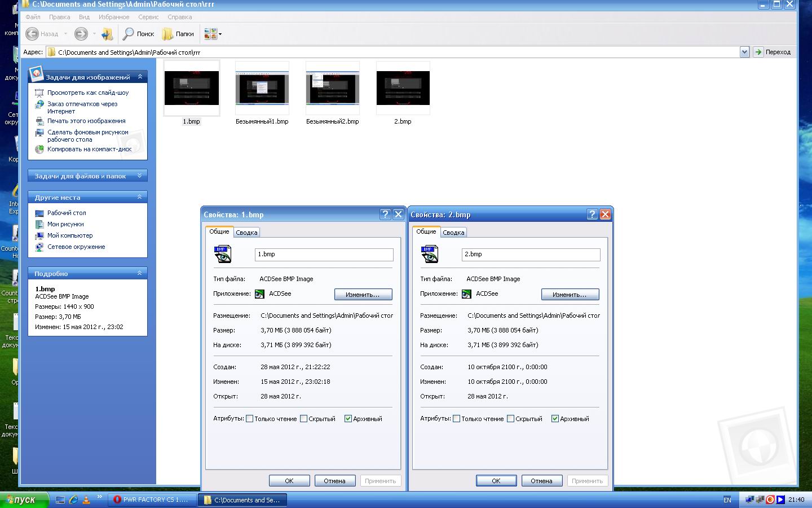Collapse the Details (Подробно) panel
The image size is (812, 508).
pos(139,273)
